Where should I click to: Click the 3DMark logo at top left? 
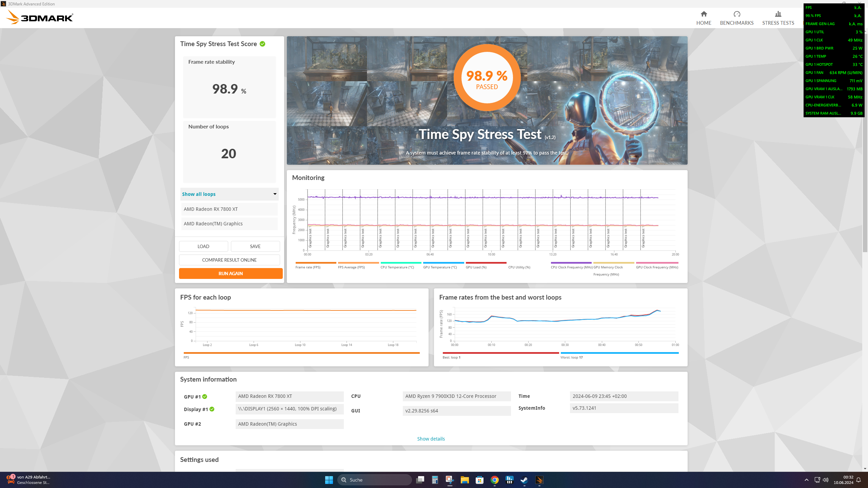(x=40, y=17)
